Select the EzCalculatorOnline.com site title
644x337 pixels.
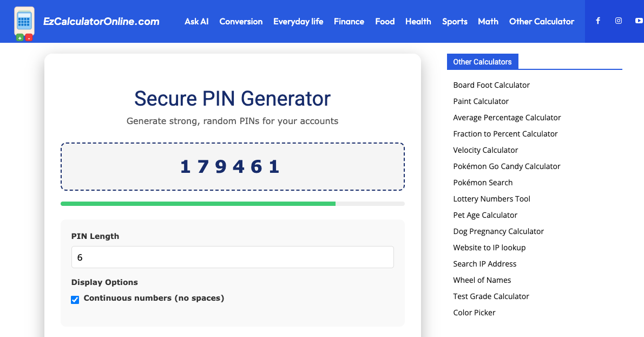click(x=101, y=21)
